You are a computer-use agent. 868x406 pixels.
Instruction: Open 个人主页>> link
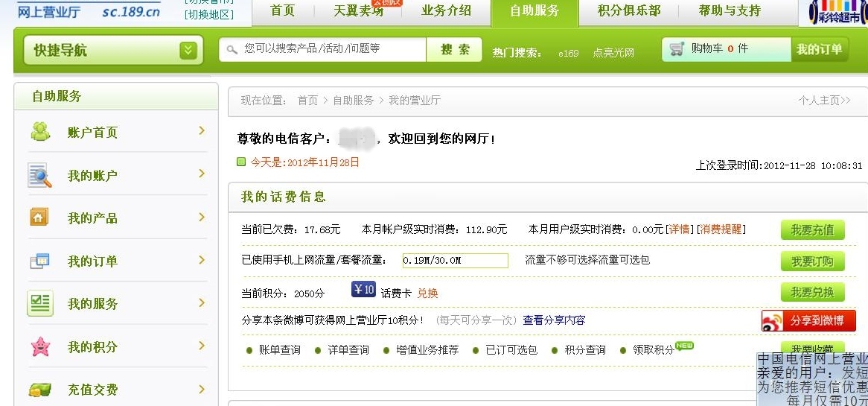tap(824, 101)
